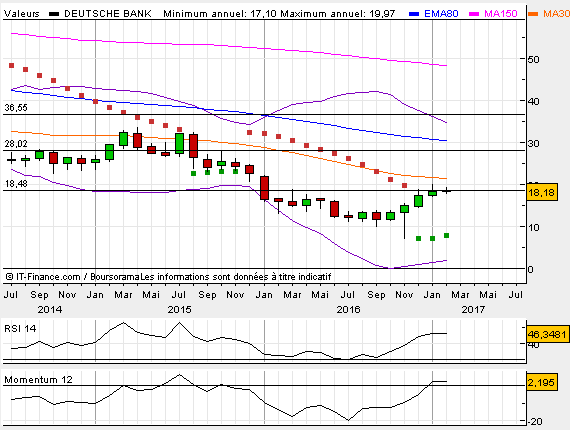The height and width of the screenshot is (430, 570).
Task: Click the 'Valeurs' label
Action: [x=21, y=14]
